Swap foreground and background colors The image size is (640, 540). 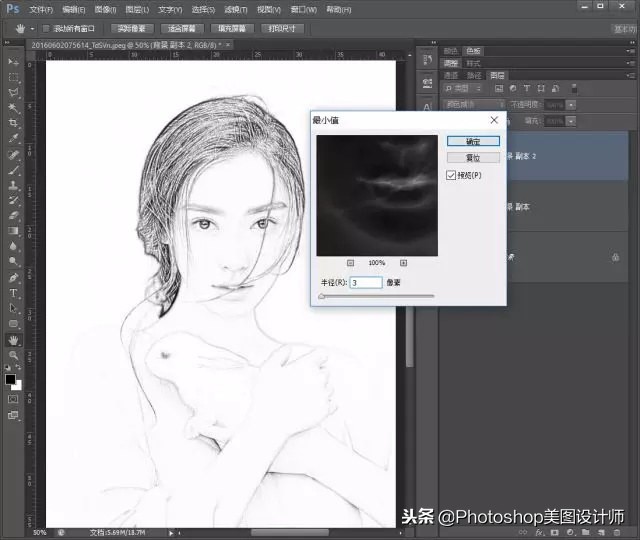coord(18,367)
